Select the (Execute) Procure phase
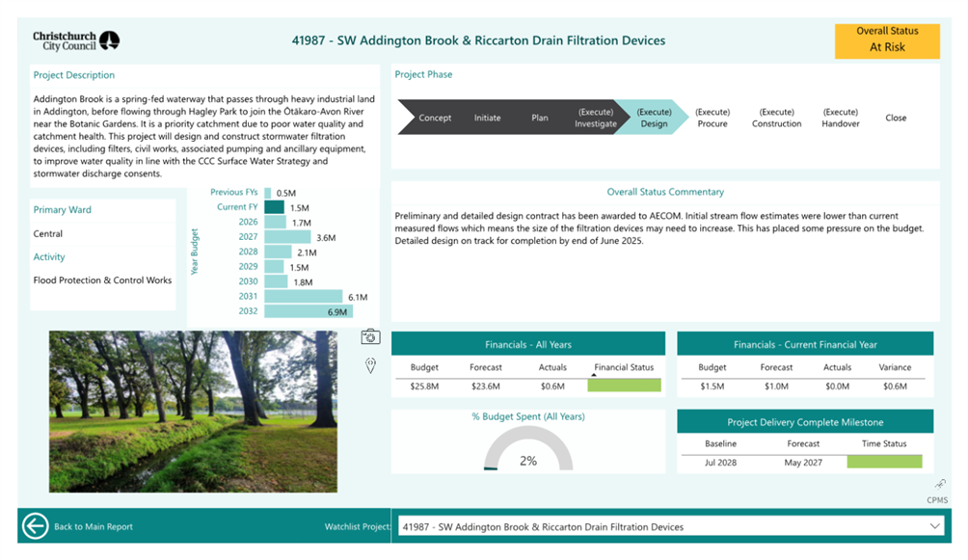Image resolution: width=968 pixels, height=560 pixels. click(x=713, y=118)
